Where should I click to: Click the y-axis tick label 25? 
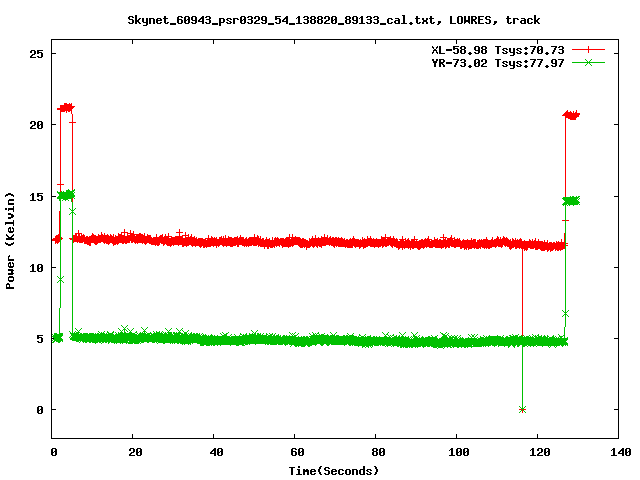point(37,54)
